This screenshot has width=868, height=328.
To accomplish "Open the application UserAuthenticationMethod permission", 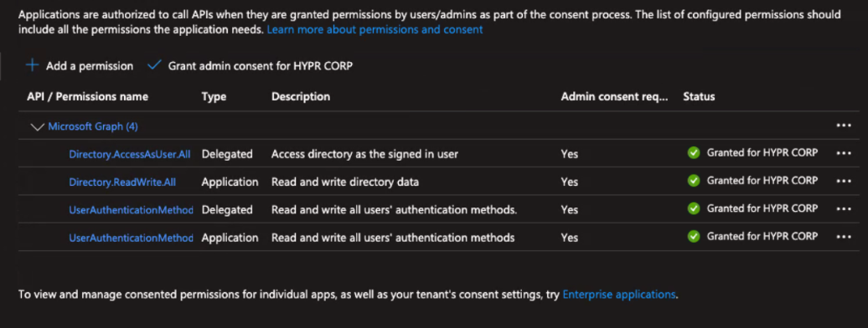I will (132, 238).
